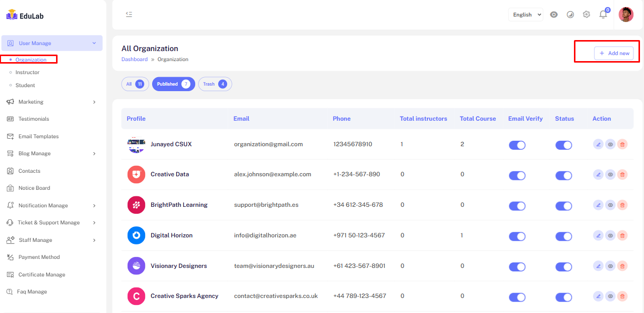Image resolution: width=644 pixels, height=313 pixels.
Task: Toggle Email Verify for Creative Sparks Agency
Action: coord(517,297)
